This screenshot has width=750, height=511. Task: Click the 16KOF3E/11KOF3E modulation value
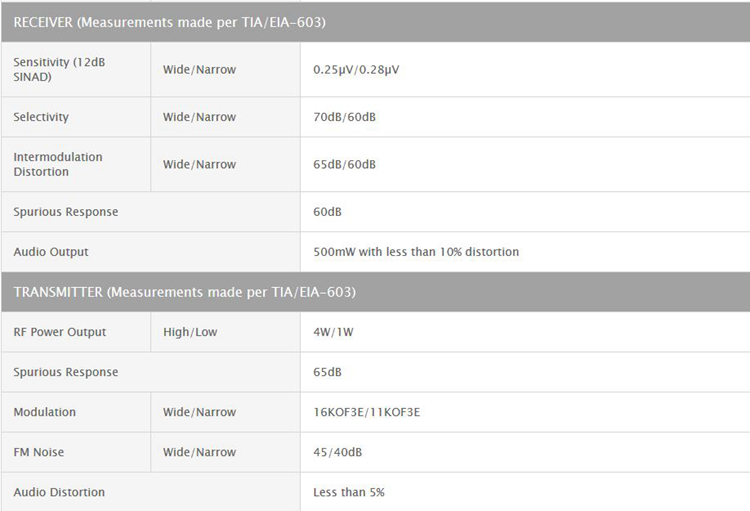(x=366, y=412)
